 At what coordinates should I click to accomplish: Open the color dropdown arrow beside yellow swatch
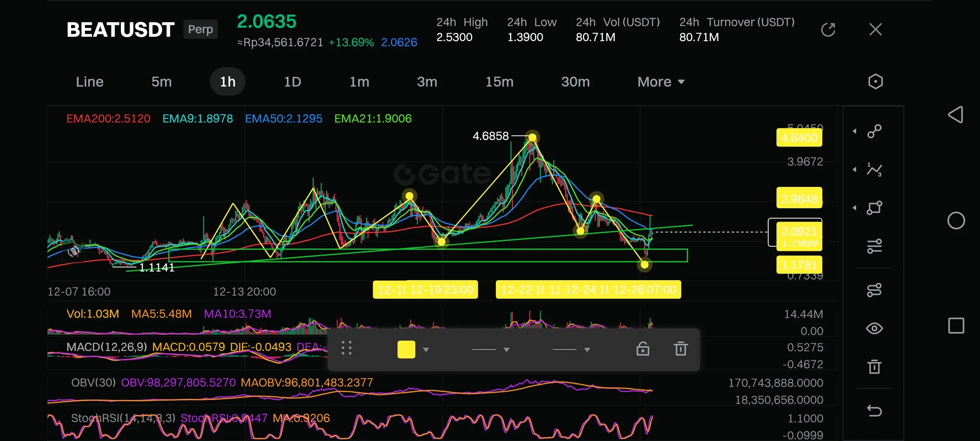[426, 350]
